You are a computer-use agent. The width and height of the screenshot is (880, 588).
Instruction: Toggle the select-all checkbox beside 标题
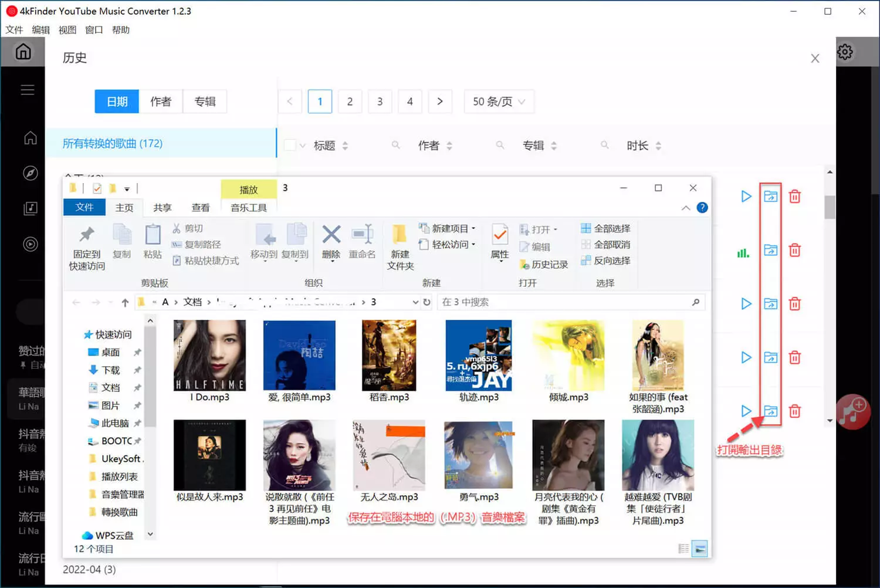point(290,145)
